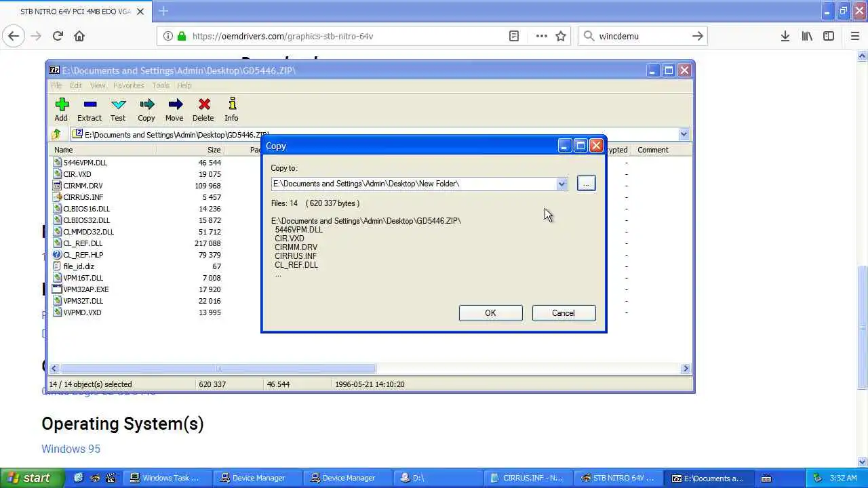Expand the 7-Zip address bar dropdown

[684, 134]
